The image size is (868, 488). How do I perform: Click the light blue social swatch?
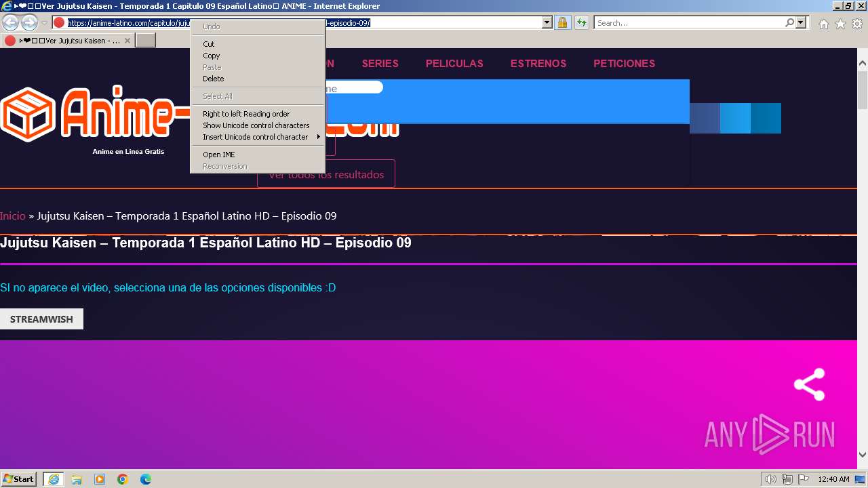pyautogui.click(x=735, y=118)
